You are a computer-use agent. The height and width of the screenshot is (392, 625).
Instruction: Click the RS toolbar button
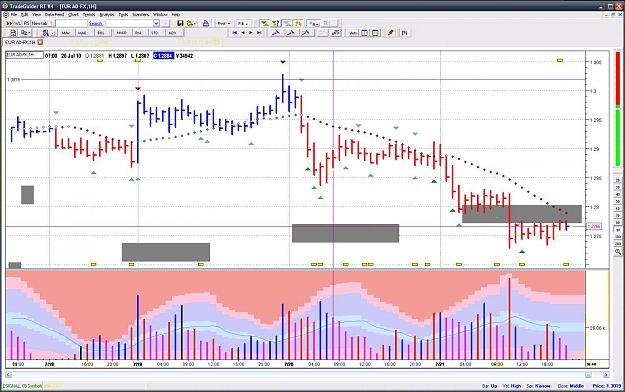26,23
